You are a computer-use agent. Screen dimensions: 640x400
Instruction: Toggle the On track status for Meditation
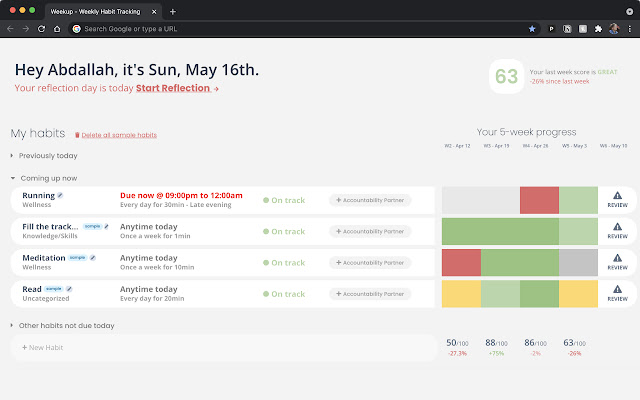283,263
